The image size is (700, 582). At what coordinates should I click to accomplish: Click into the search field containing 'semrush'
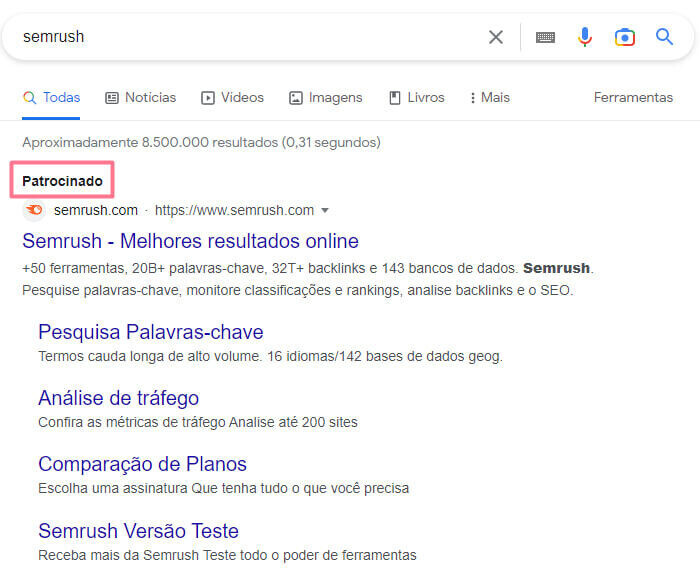point(250,37)
